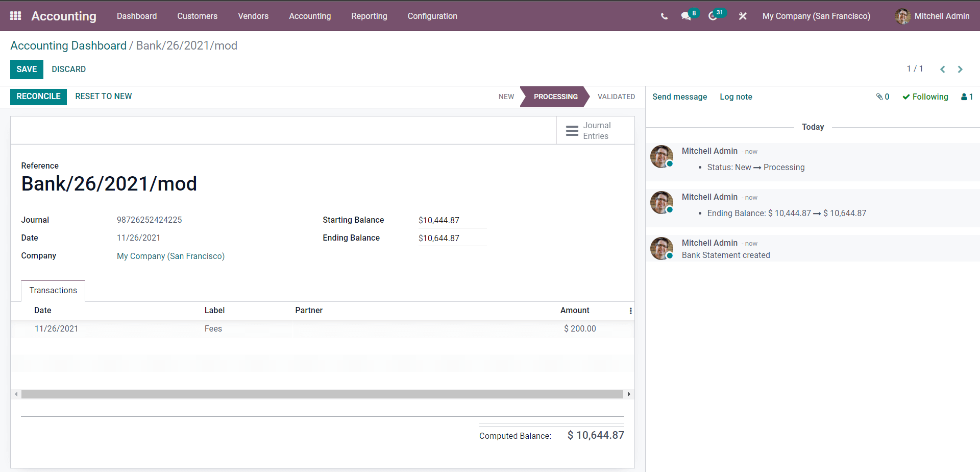The height and width of the screenshot is (472, 980).
Task: Open the conversations chat icon
Action: tap(686, 16)
